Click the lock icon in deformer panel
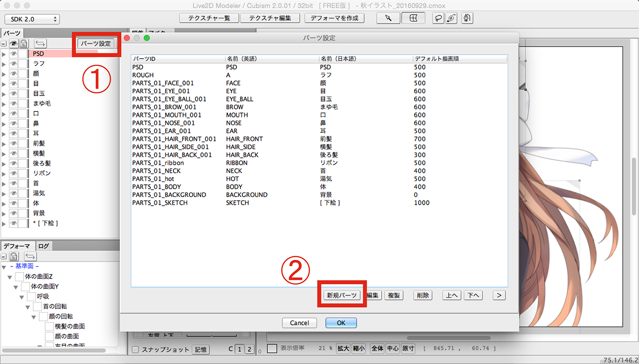The height and width of the screenshot is (364, 639). tap(14, 256)
